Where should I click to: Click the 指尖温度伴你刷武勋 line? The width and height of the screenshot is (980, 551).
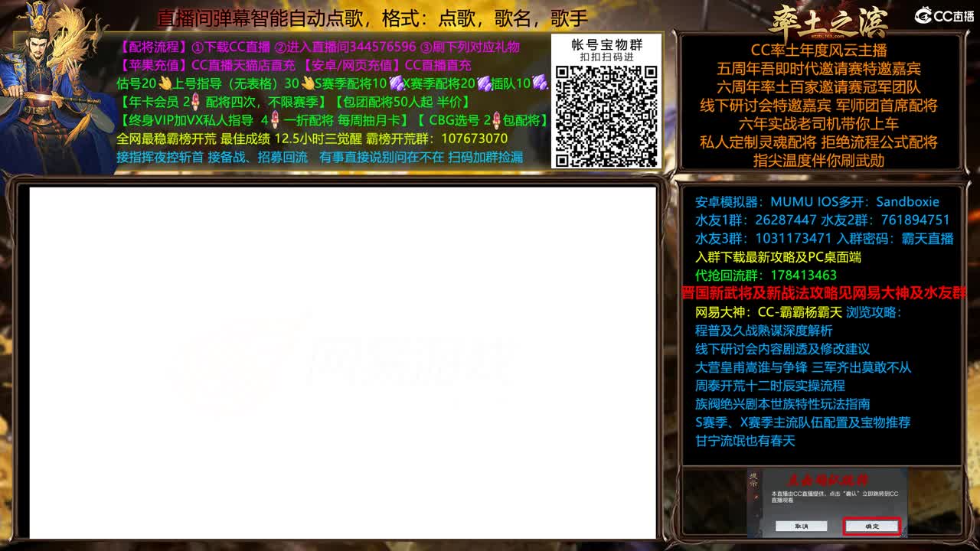click(818, 161)
